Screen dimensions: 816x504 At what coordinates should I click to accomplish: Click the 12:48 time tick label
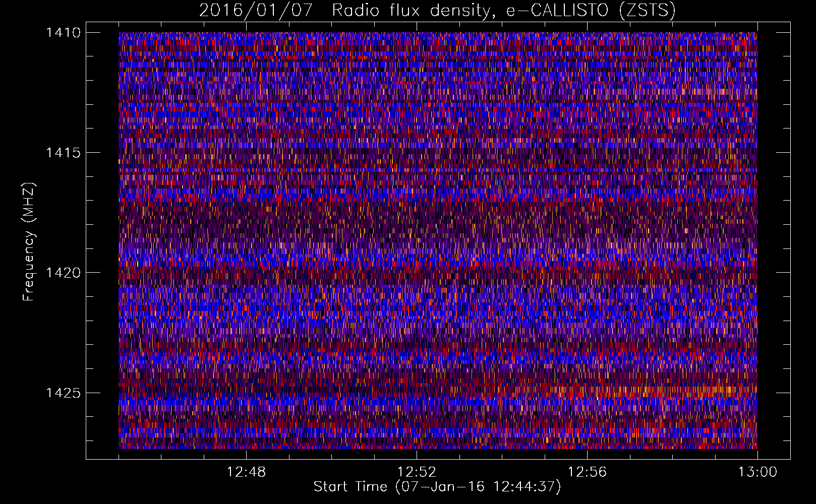click(x=246, y=472)
